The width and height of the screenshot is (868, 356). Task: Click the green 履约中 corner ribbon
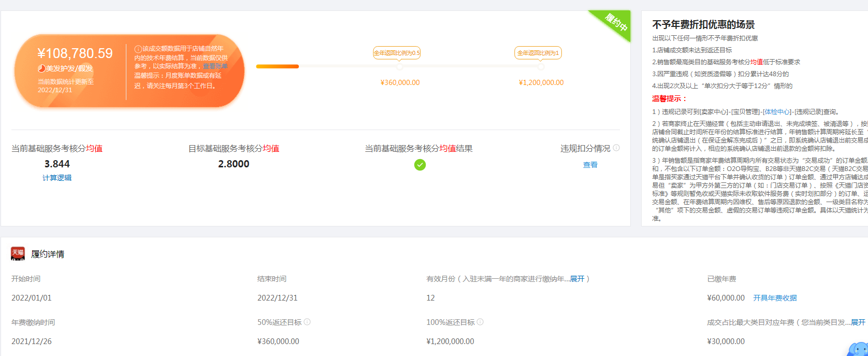click(615, 22)
